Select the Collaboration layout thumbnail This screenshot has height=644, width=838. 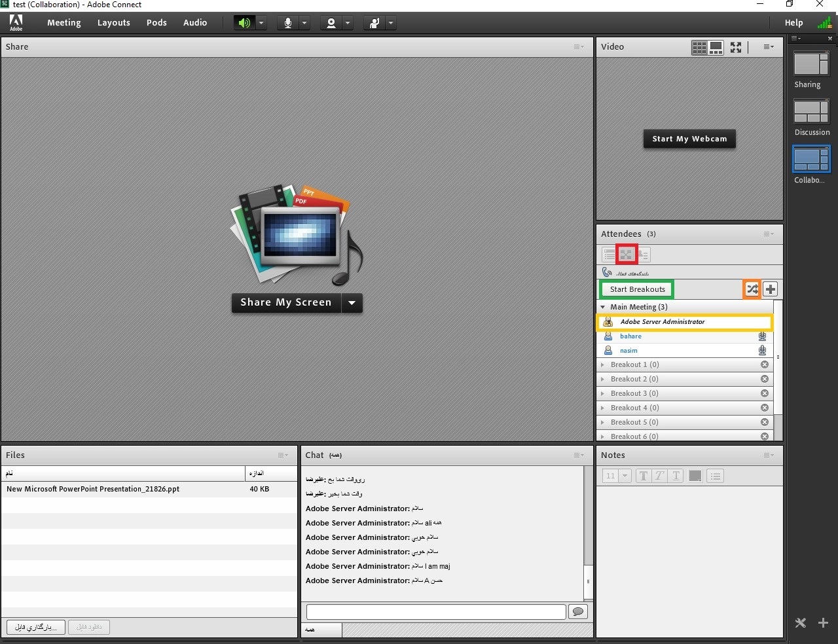(x=811, y=159)
